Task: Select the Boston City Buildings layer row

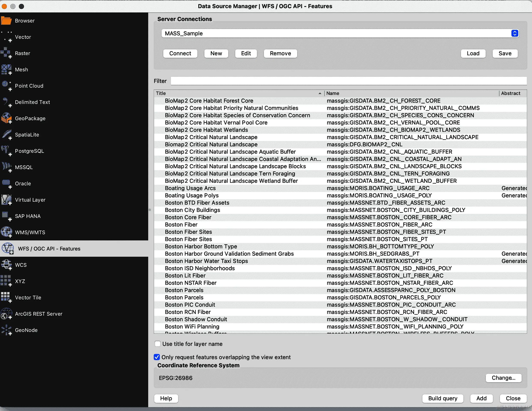Action: click(x=193, y=210)
